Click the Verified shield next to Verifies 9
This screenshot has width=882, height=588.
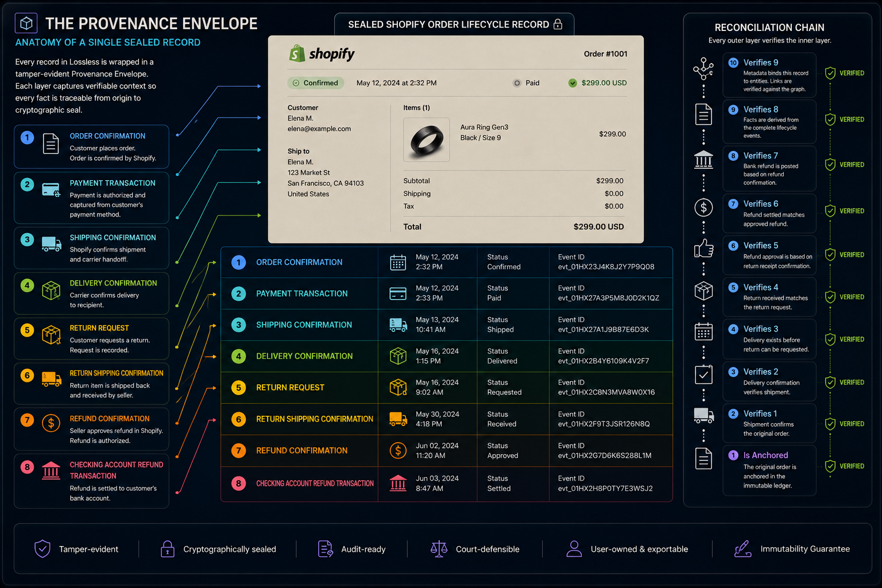coord(830,73)
